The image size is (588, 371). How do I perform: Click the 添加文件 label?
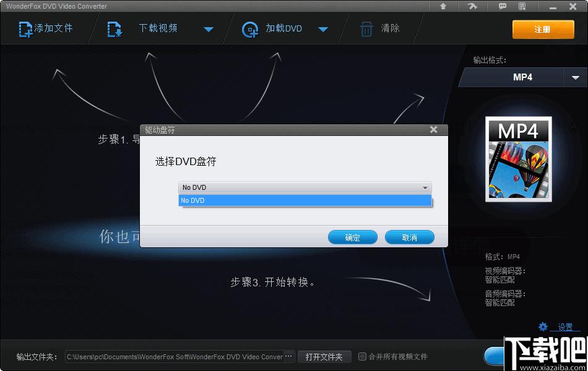[54, 28]
